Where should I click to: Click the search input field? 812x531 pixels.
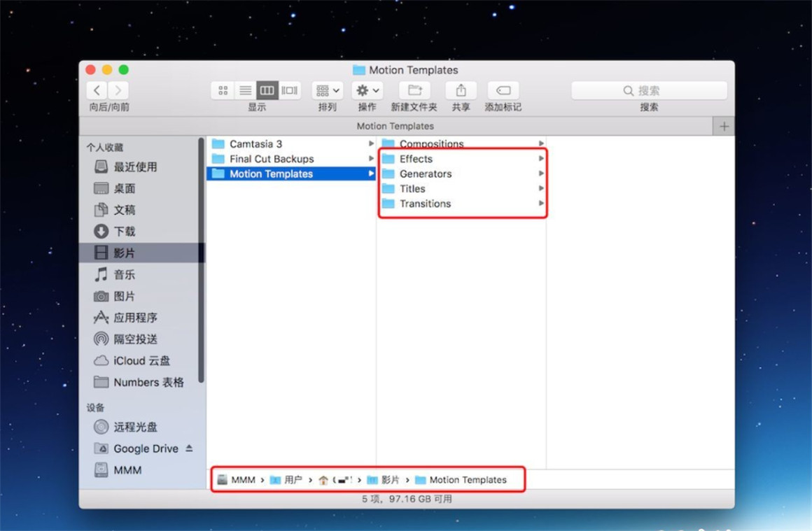[649, 90]
